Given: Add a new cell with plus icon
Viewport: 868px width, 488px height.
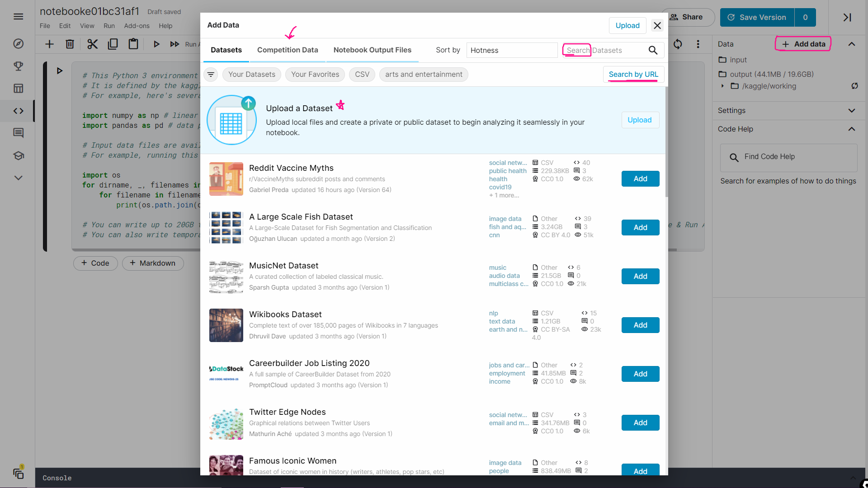Looking at the screenshot, I should pos(49,44).
